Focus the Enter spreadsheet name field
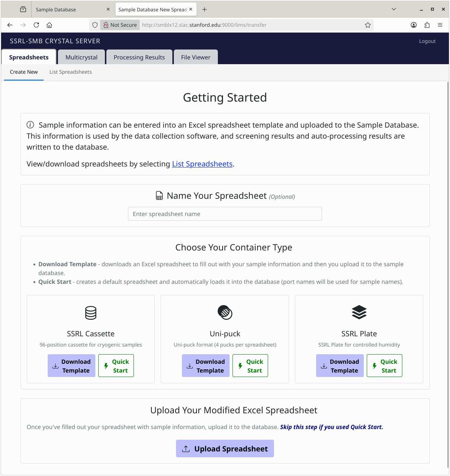The image size is (450, 476). pos(225,214)
